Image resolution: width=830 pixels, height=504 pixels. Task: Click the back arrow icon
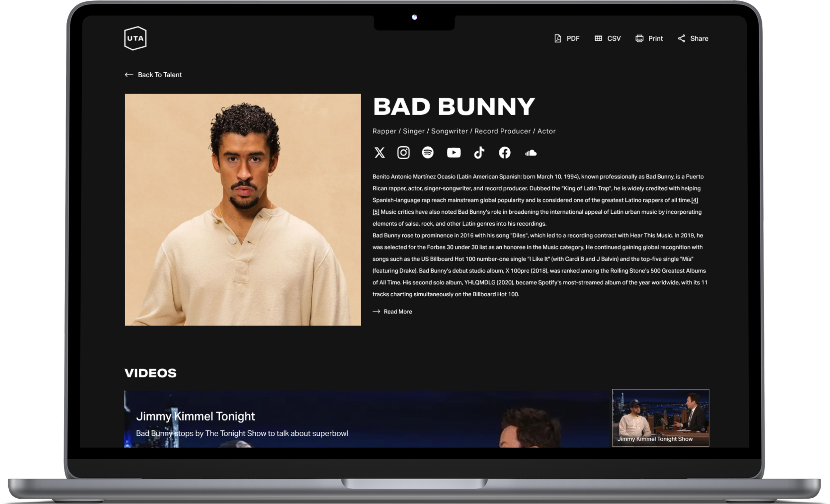point(129,75)
